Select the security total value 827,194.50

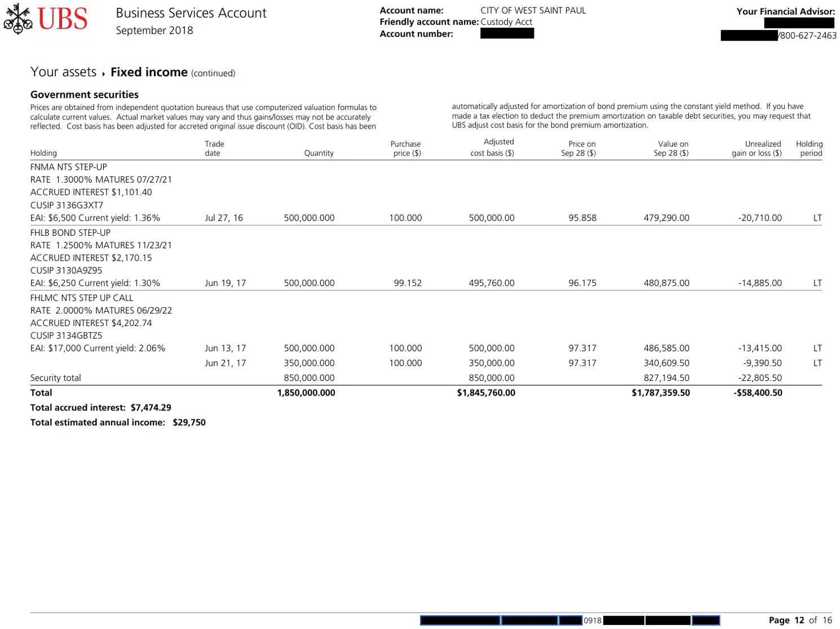click(x=666, y=378)
